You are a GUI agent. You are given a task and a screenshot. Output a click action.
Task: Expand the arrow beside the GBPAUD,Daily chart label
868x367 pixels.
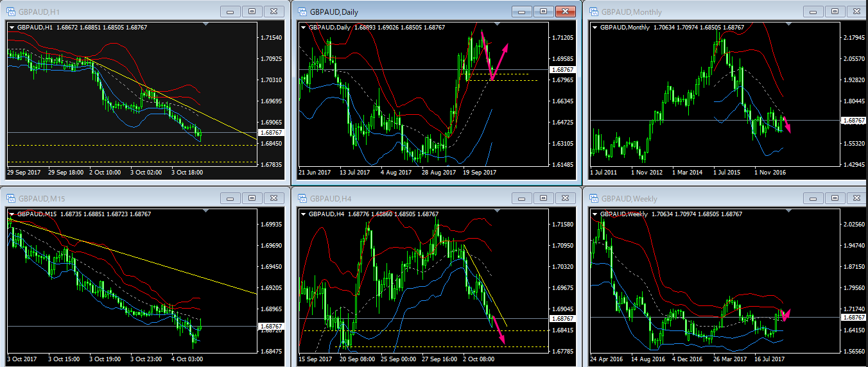[303, 28]
